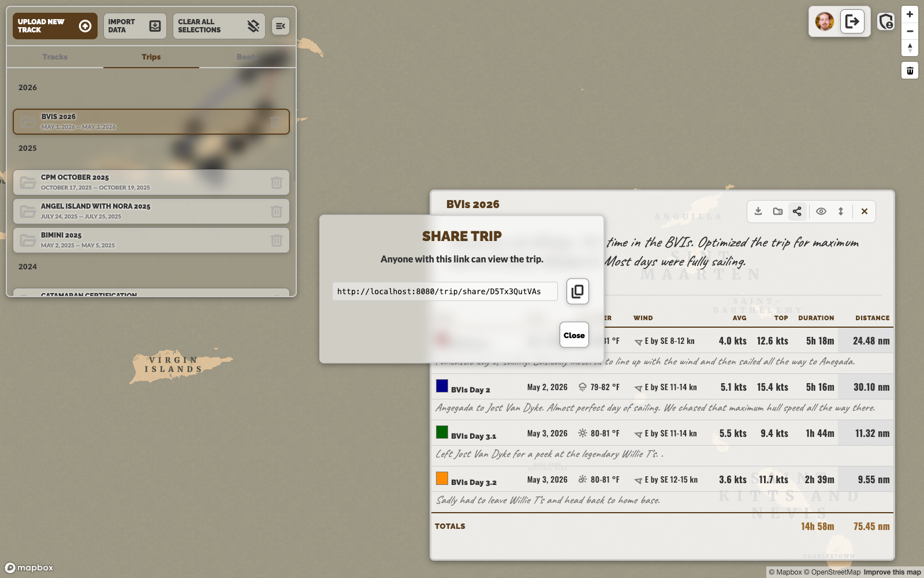Open the user profile avatar
Screen dimensions: 924x578
pyautogui.click(x=824, y=22)
